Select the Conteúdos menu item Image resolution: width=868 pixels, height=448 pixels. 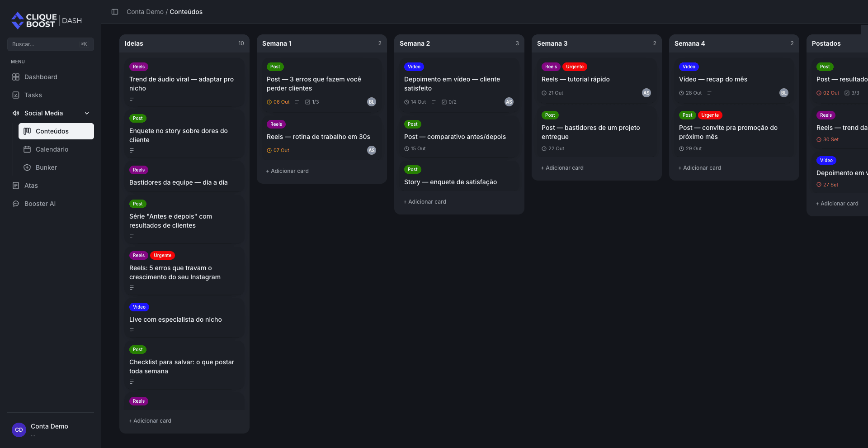click(x=56, y=131)
